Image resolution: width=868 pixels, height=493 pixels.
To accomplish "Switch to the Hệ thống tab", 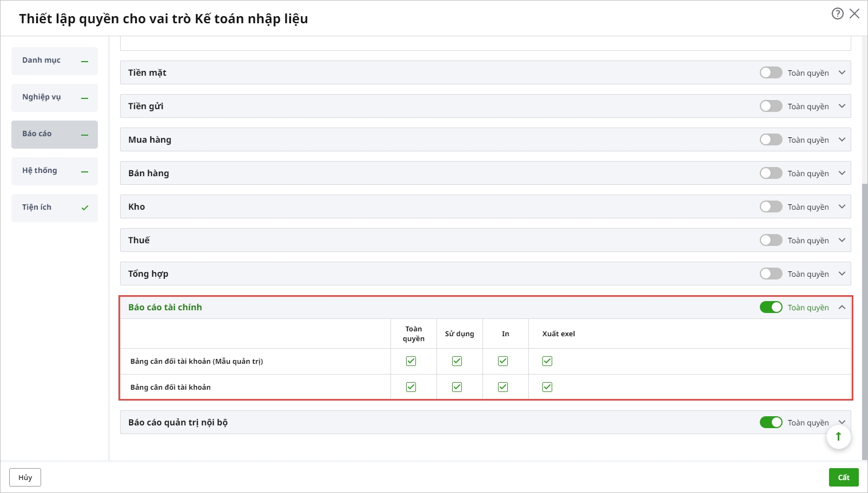I will (39, 171).
